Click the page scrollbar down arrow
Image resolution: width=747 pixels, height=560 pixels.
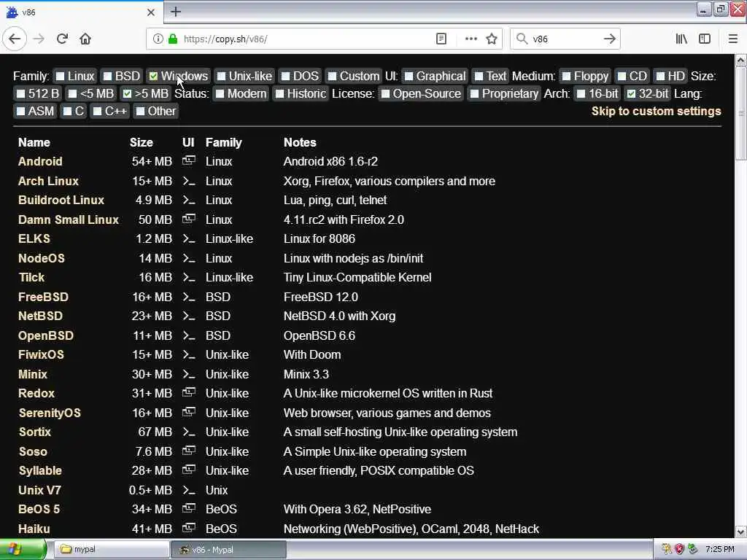pyautogui.click(x=740, y=532)
